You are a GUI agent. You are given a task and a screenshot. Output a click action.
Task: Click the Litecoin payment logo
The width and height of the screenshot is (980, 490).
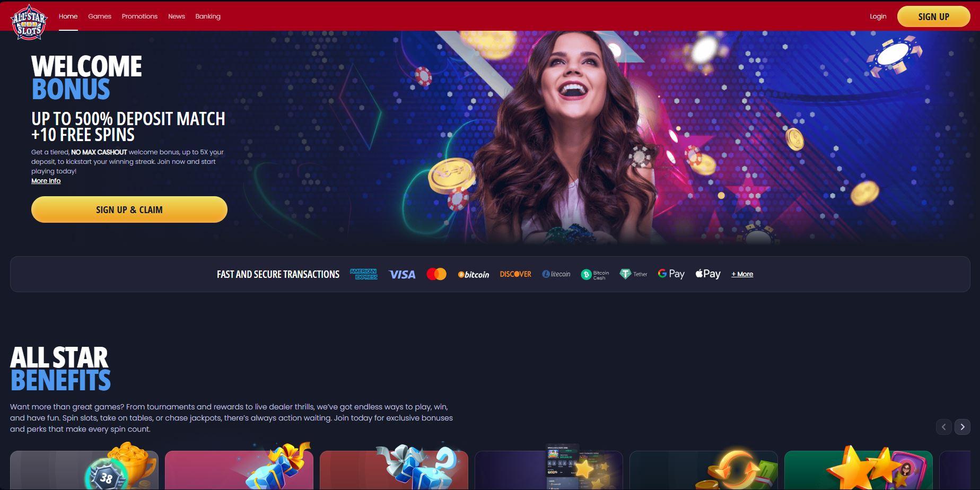click(x=556, y=274)
